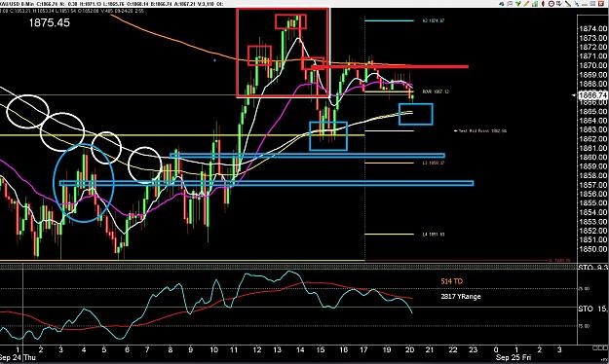Select the green arrow pointer tool
Screen dimensions: 609x364
click(518, 4)
